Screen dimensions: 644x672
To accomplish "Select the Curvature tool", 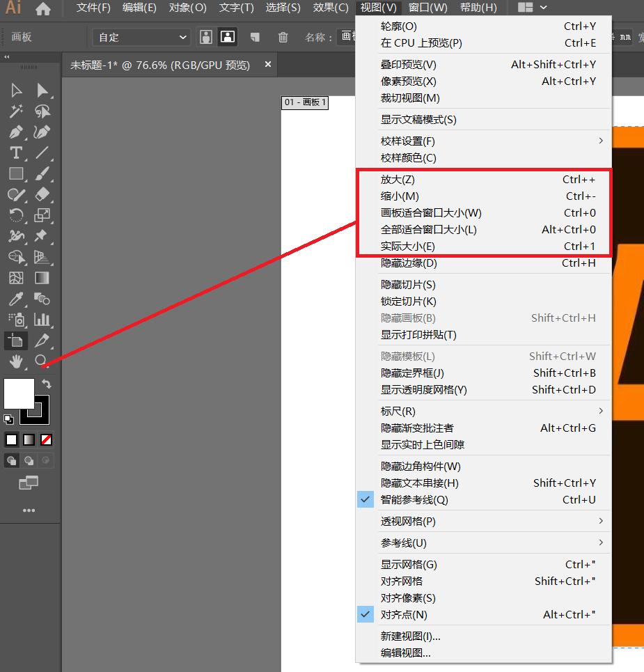I will 42,132.
